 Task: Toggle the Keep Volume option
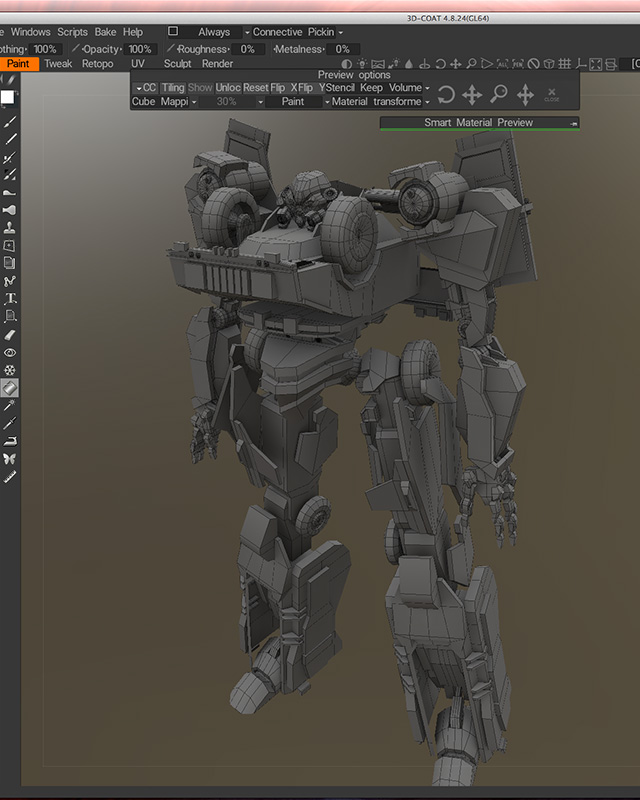click(391, 88)
